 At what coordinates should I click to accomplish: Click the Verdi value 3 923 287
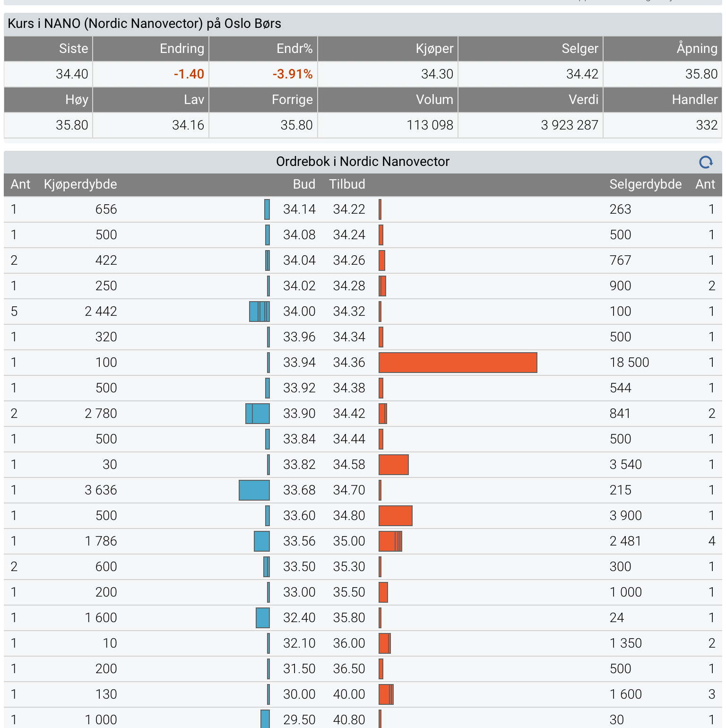tap(570, 125)
